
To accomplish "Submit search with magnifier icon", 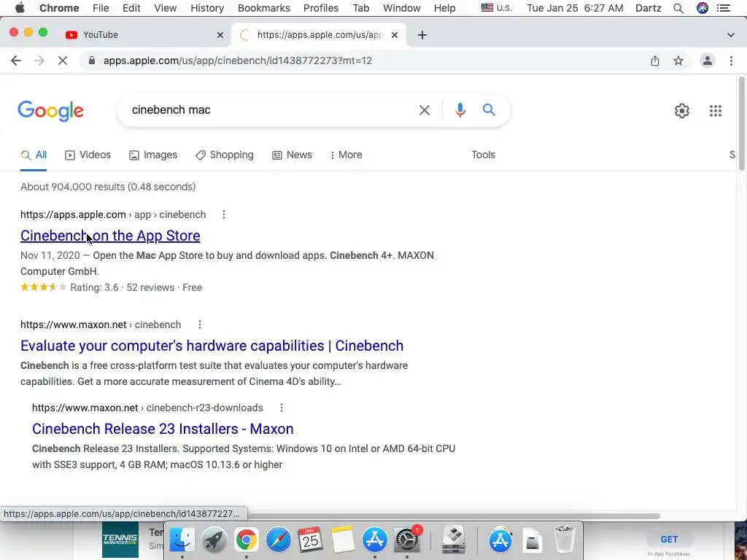I will [489, 110].
